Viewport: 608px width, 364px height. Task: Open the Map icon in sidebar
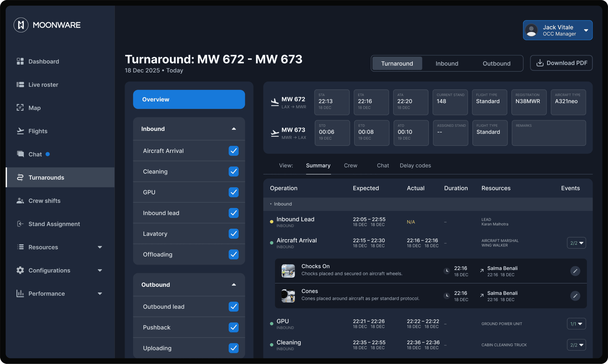[x=20, y=108]
